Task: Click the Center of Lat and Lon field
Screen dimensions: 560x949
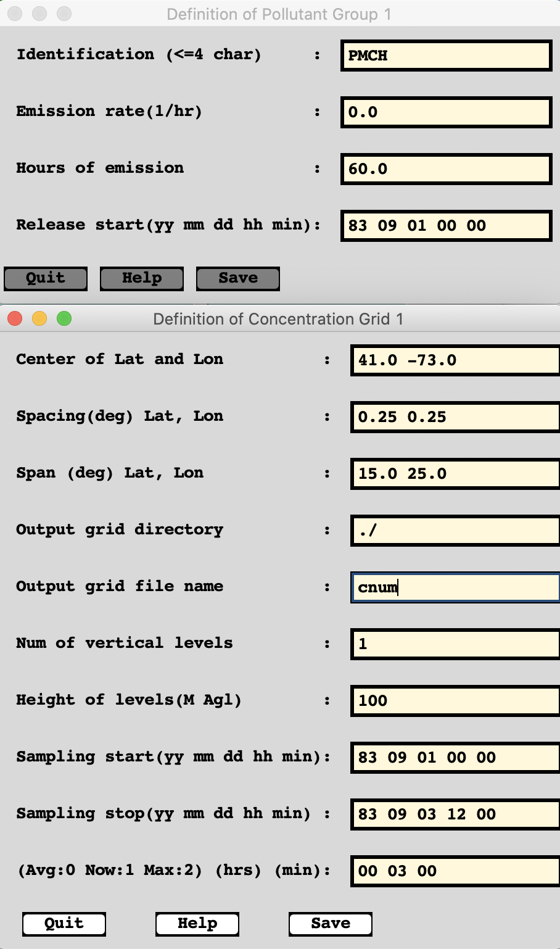Action: click(x=455, y=360)
